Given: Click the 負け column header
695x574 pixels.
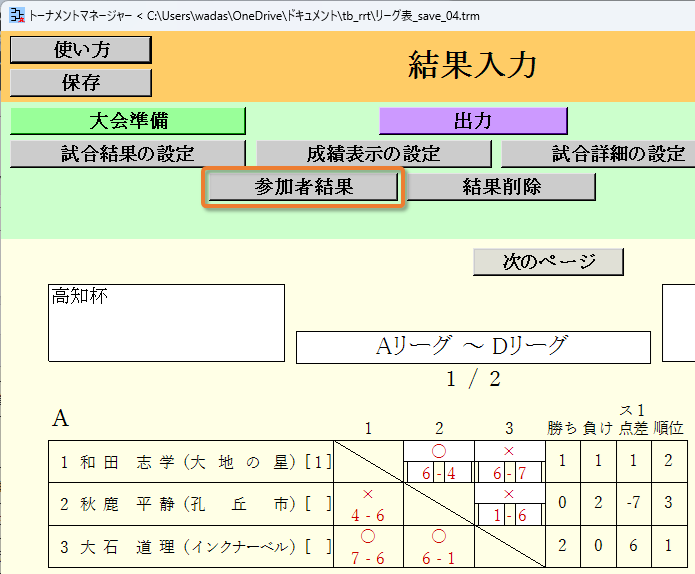Looking at the screenshot, I should point(598,428).
